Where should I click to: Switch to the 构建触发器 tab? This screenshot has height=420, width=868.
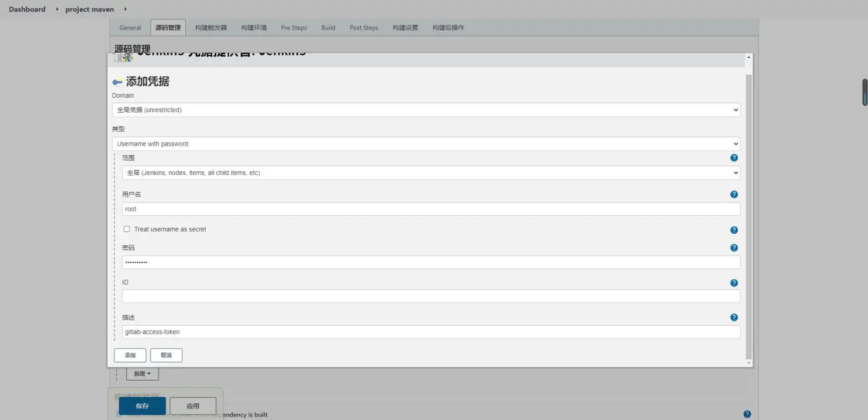(x=211, y=28)
